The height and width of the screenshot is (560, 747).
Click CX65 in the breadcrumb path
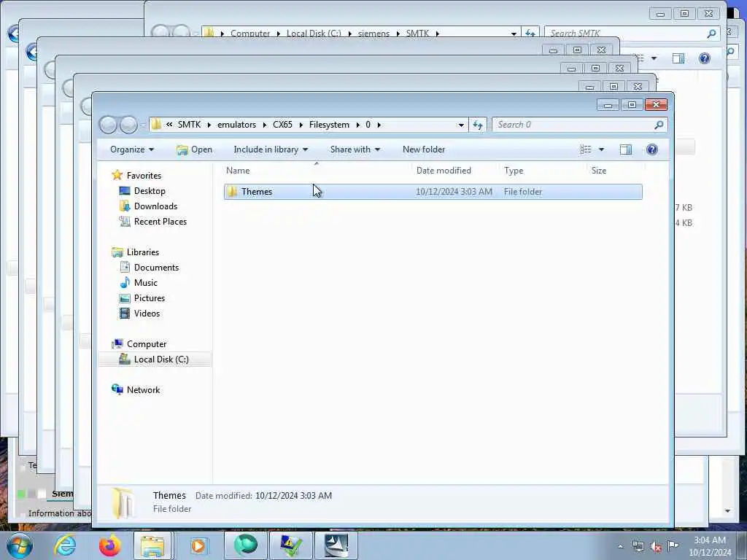[x=282, y=125]
